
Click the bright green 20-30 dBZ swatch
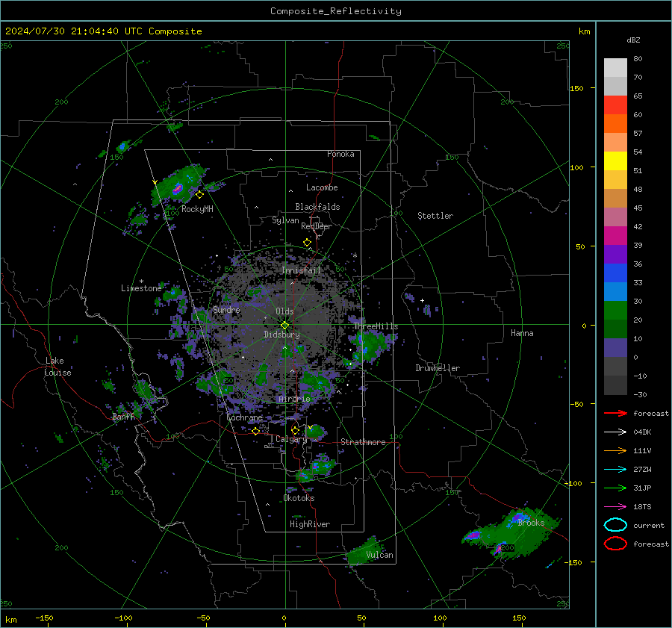tap(615, 311)
